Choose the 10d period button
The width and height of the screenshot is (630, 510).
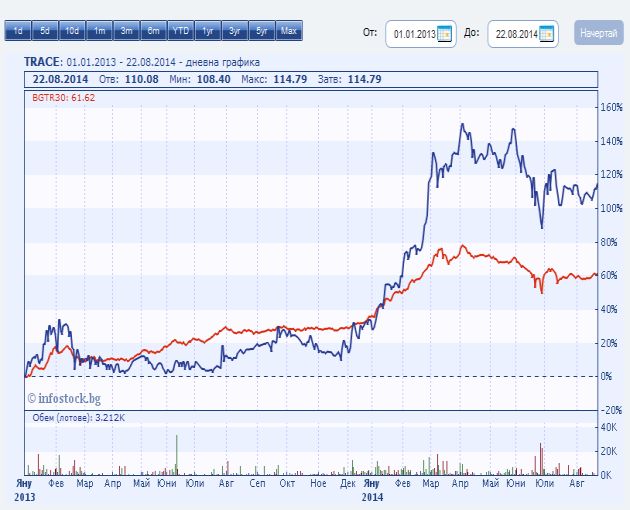(72, 31)
